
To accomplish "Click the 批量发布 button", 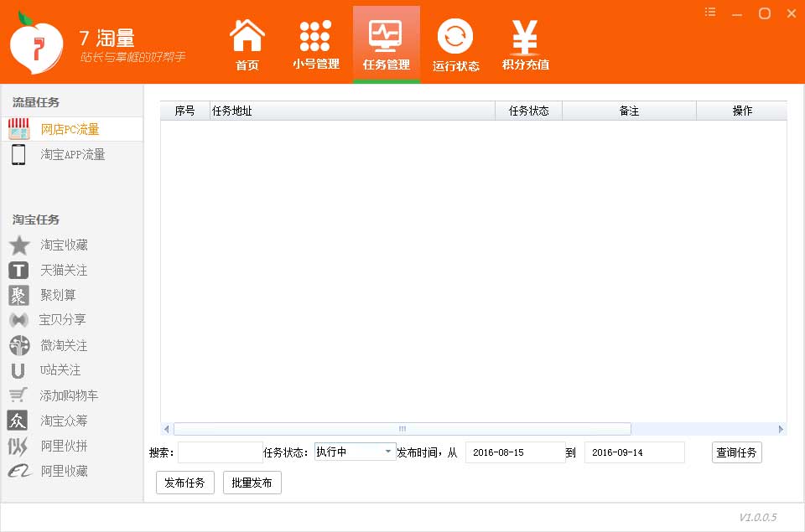I will click(252, 483).
